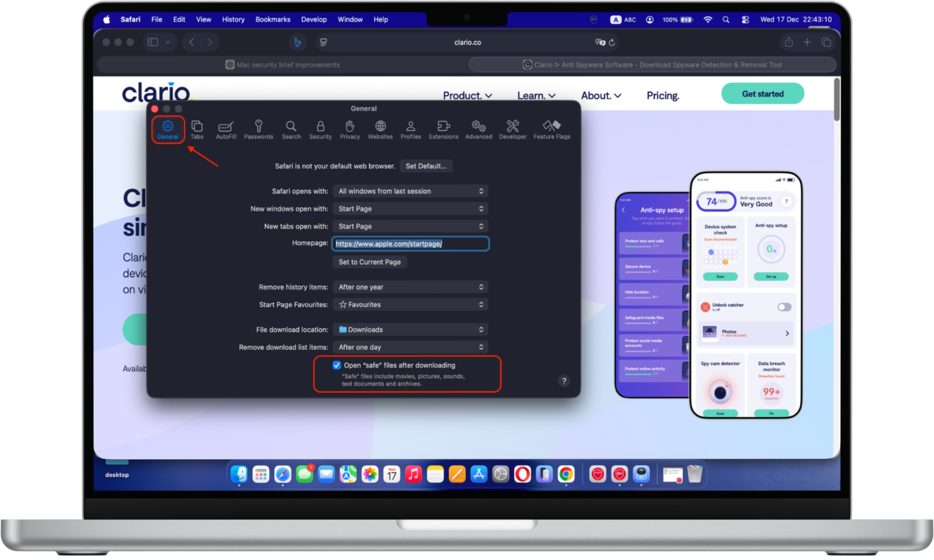Select the Feature Flags pane
934x560 pixels.
551,130
